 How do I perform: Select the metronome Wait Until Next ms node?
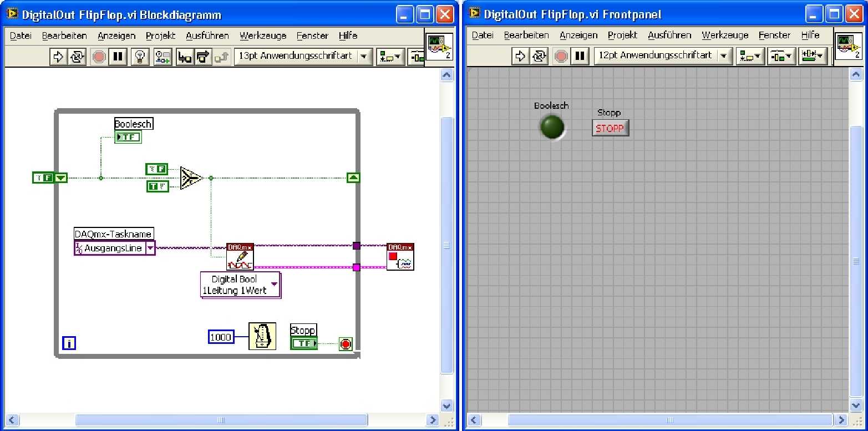pyautogui.click(x=262, y=336)
